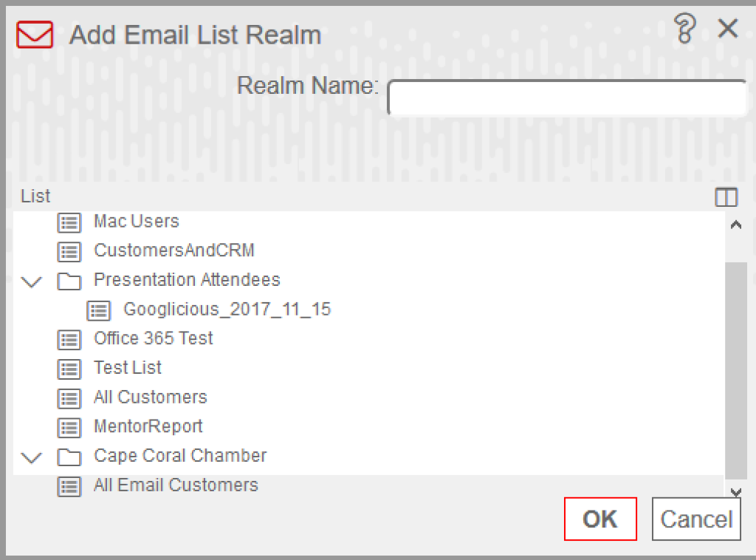Click the Googlicious_2017_11_15 list icon
Screen dimensions: 756x560
pyautogui.click(x=99, y=310)
